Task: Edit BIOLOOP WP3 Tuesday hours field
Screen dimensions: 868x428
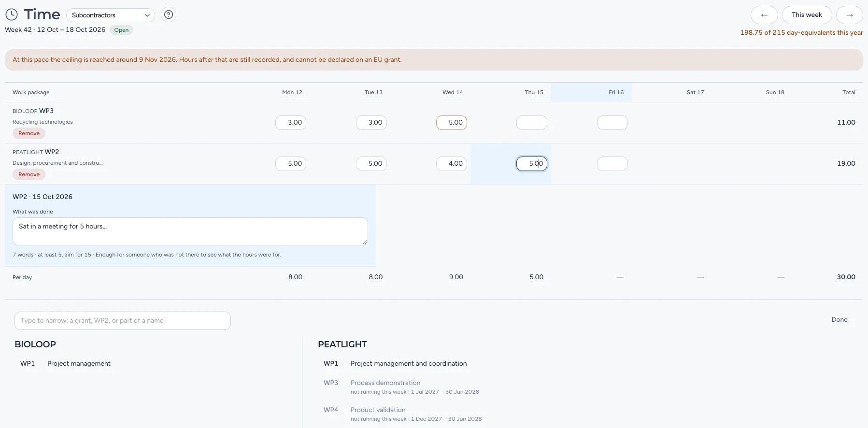Action: pyautogui.click(x=371, y=123)
